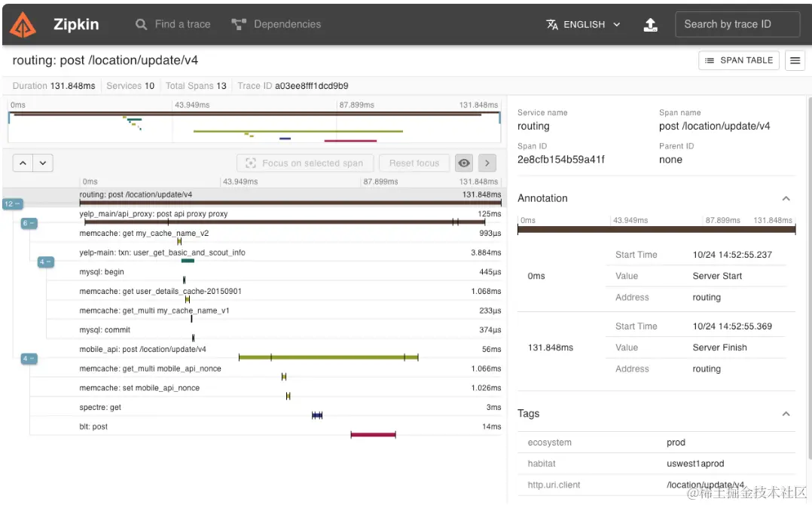
Task: Click the translate language icon
Action: point(552,24)
